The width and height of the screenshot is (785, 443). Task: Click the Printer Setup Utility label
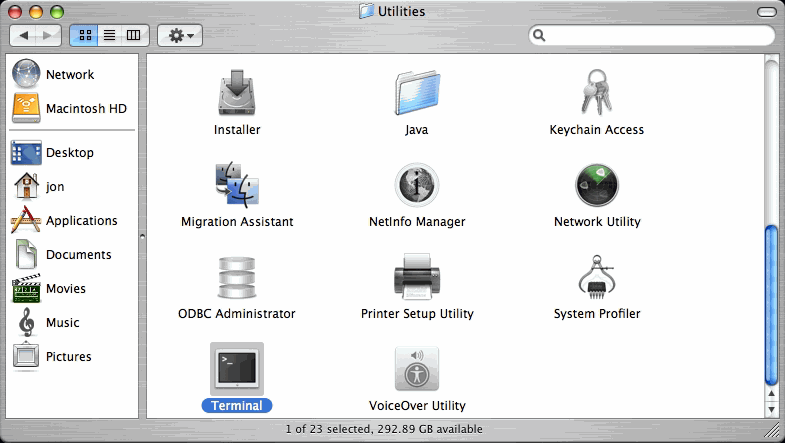417,314
